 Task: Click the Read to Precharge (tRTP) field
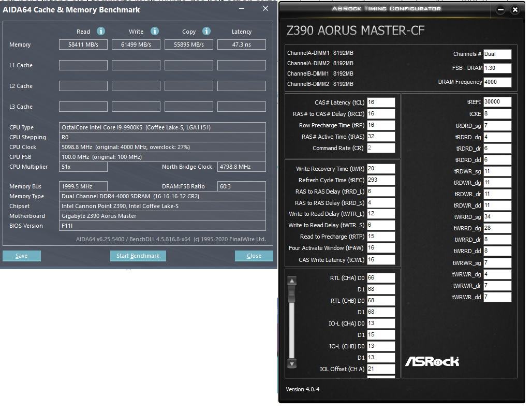(x=381, y=236)
